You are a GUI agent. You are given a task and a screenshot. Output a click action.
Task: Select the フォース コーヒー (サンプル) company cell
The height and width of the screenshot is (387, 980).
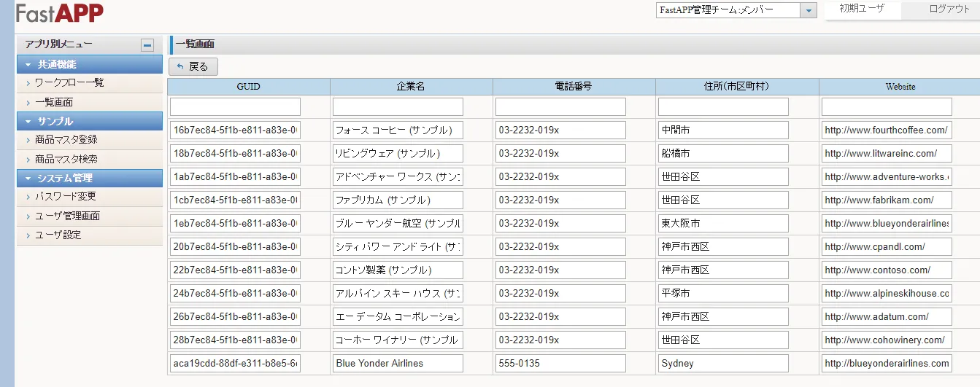pos(398,130)
